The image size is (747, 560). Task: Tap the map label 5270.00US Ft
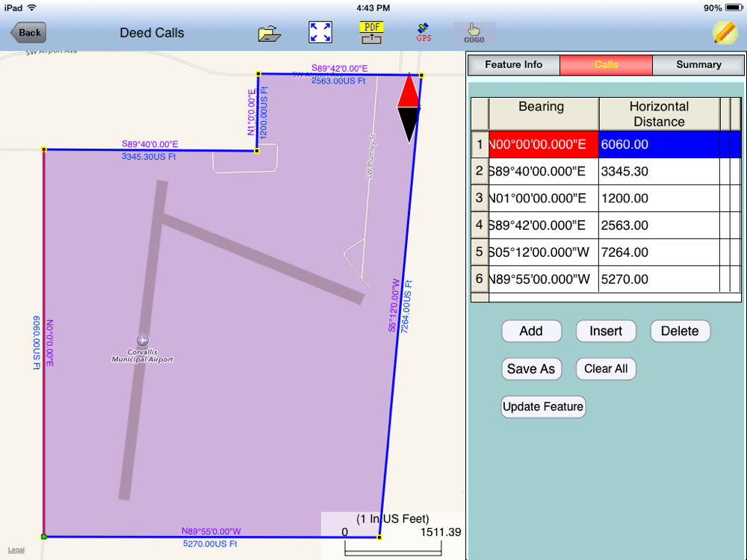[x=210, y=544]
